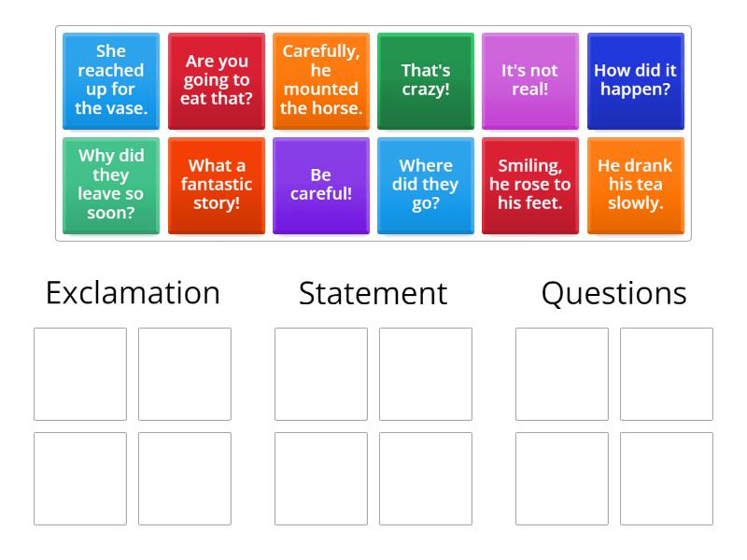Image resolution: width=747 pixels, height=560 pixels.
Task: Pick the purple "Be careful!" tile
Action: [x=320, y=185]
